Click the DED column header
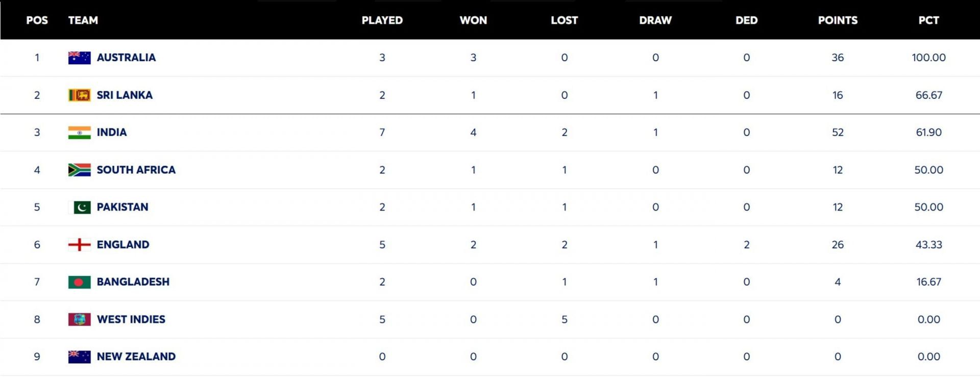 pyautogui.click(x=746, y=20)
